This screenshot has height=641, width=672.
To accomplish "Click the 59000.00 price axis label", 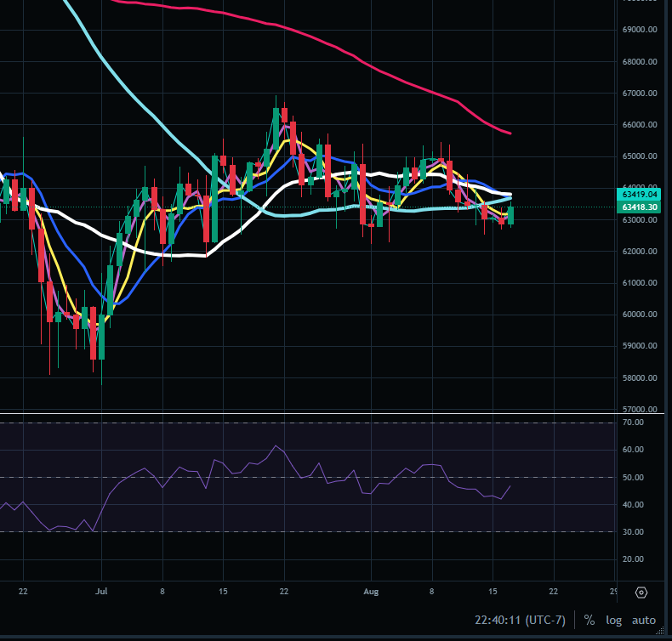I will (640, 345).
